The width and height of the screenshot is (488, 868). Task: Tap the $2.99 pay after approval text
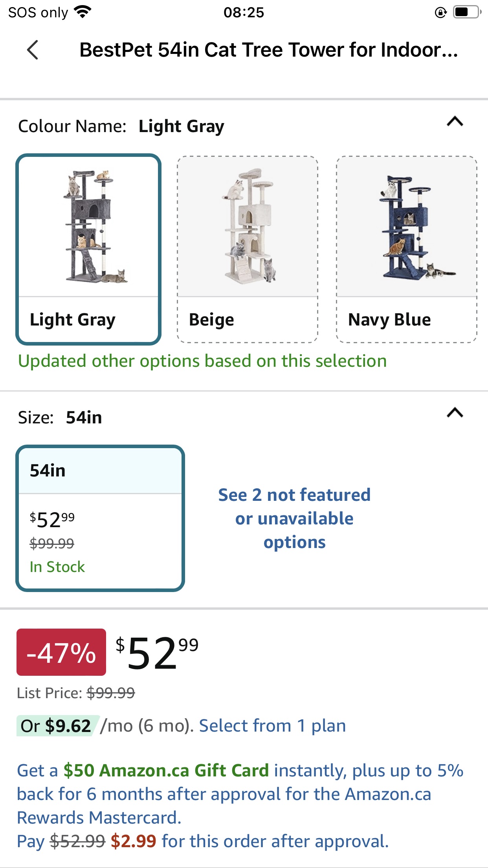133,841
